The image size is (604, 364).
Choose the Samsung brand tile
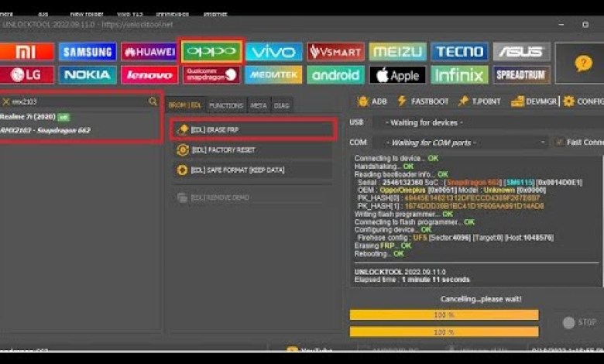click(x=88, y=52)
